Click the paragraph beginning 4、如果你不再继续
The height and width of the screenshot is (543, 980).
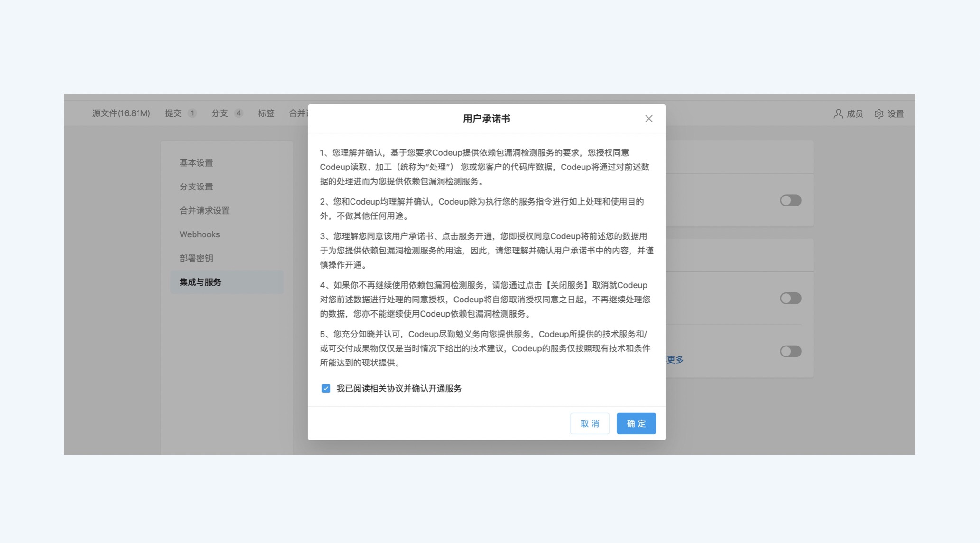[x=485, y=300]
